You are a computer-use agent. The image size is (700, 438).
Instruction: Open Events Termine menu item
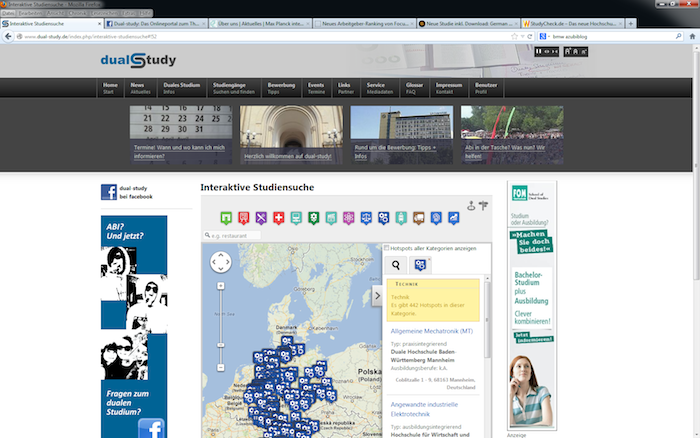click(316, 88)
